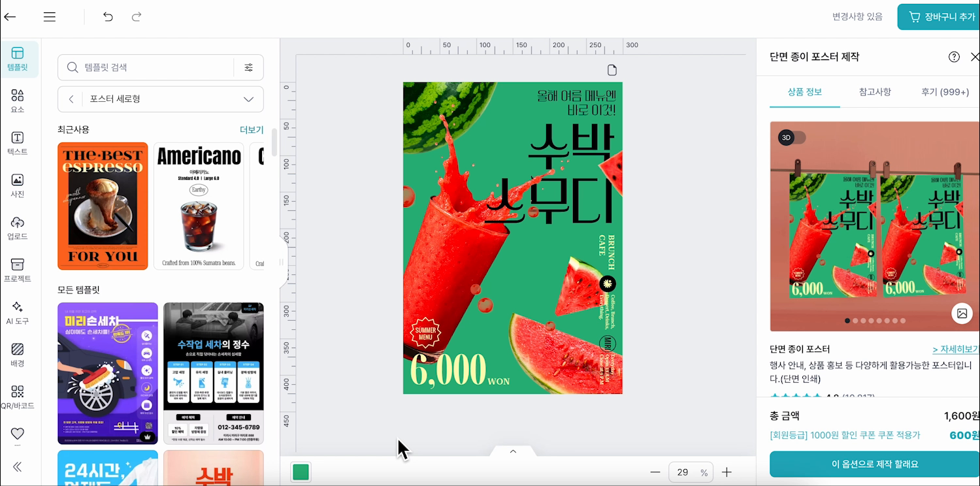Viewport: 980px width, 486px height.
Task: Open the 요소 (Elements) sidebar panel
Action: pos(18,101)
